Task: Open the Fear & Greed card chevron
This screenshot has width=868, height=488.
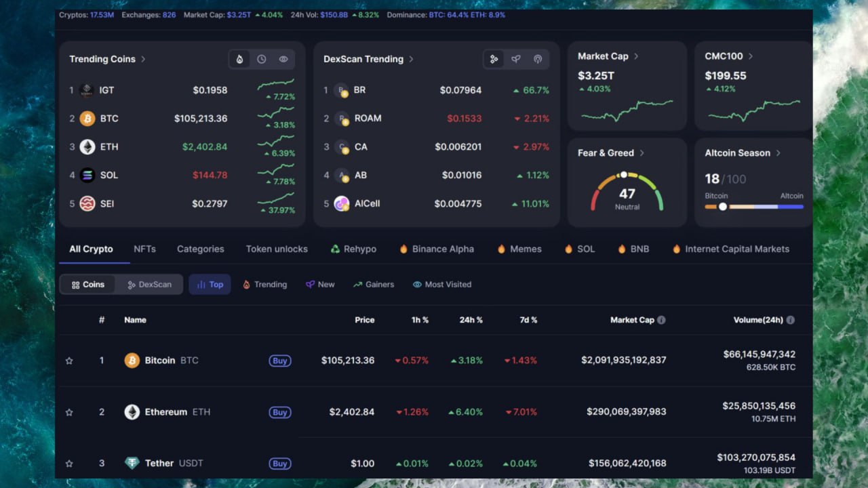Action: point(642,153)
